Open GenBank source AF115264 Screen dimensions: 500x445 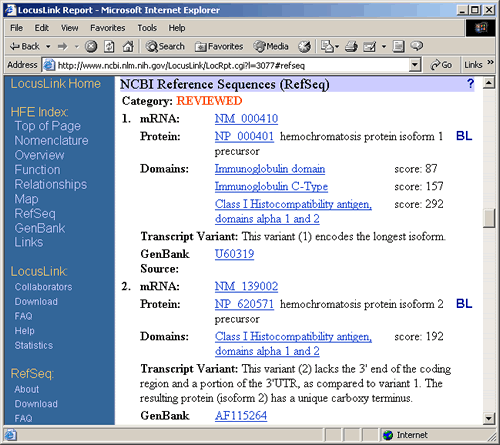(241, 416)
